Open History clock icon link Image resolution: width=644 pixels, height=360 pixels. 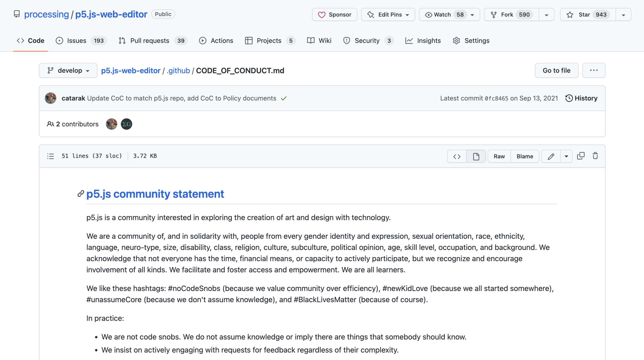[x=581, y=98]
